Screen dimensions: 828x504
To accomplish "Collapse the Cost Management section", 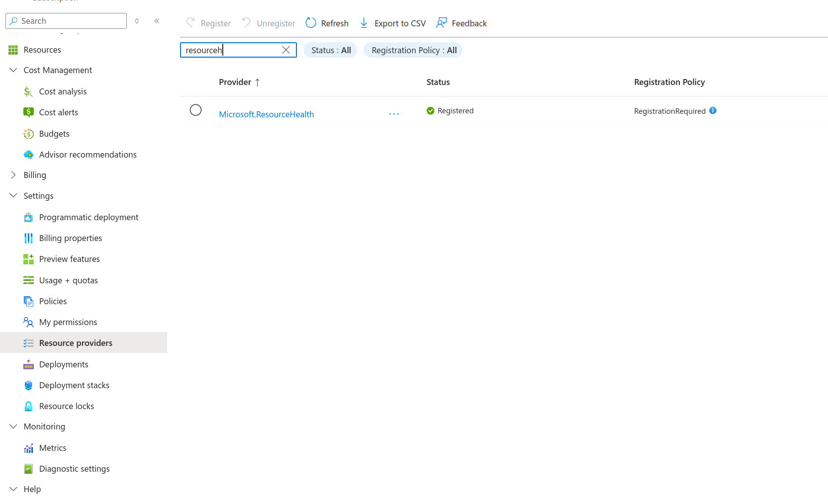I will click(13, 70).
